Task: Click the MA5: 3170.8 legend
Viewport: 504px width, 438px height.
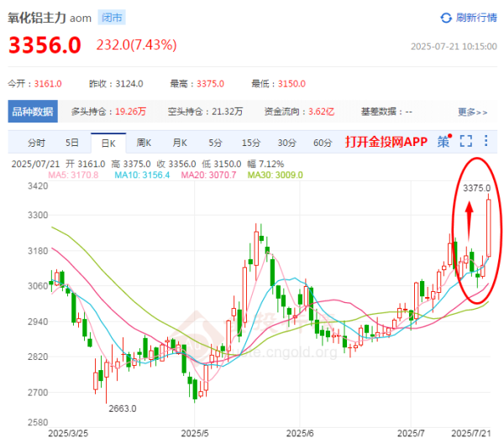Action: [73, 175]
